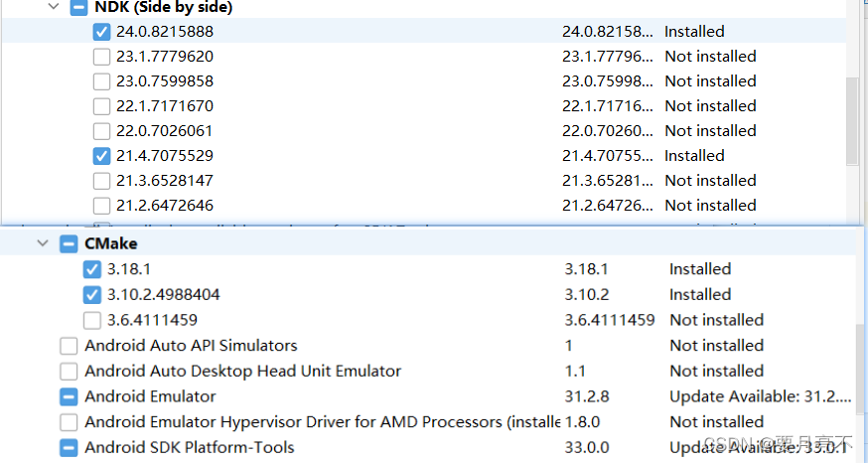Click version 3.10.2 in CMake row
The height and width of the screenshot is (463, 868).
587,295
